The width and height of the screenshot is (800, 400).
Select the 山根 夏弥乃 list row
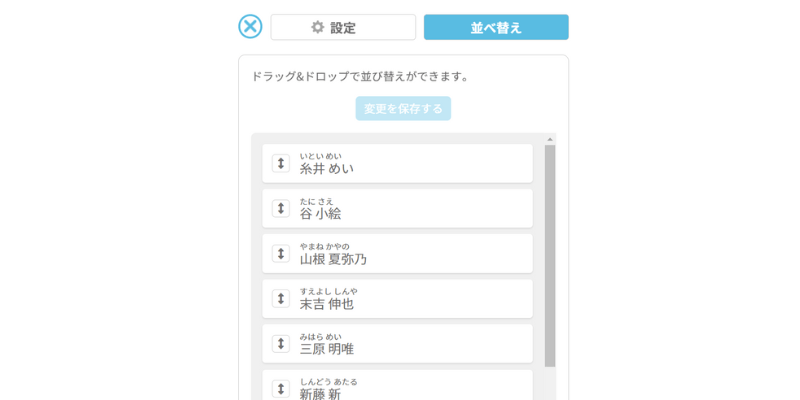tap(420, 254)
